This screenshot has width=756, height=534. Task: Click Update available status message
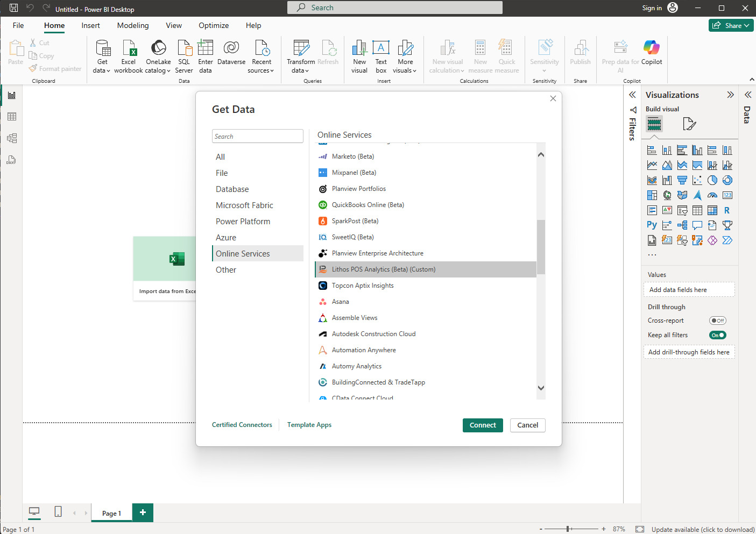[703, 530]
